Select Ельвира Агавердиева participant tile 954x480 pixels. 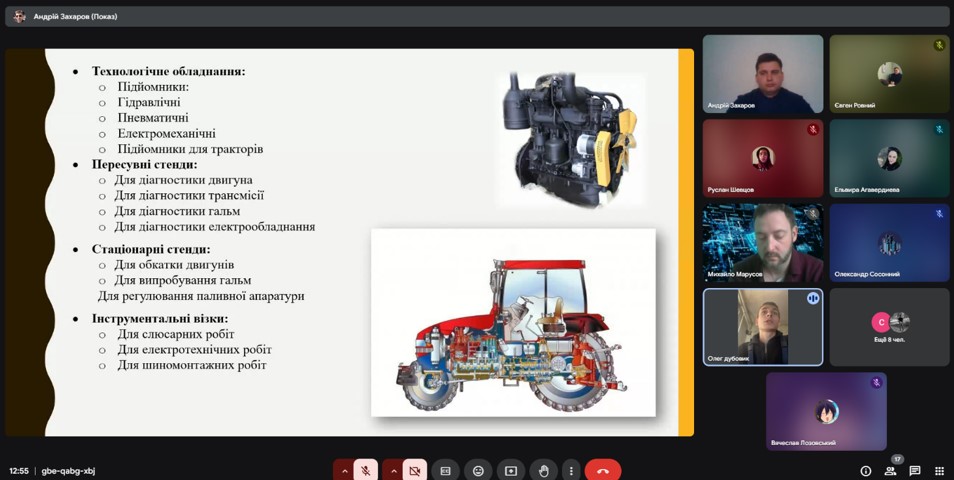click(x=890, y=158)
